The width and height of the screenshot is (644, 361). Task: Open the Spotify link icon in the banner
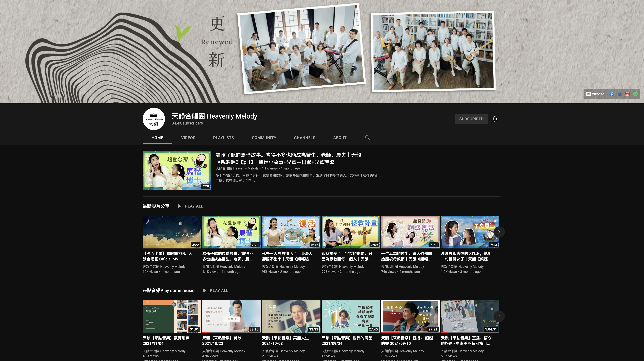point(635,94)
